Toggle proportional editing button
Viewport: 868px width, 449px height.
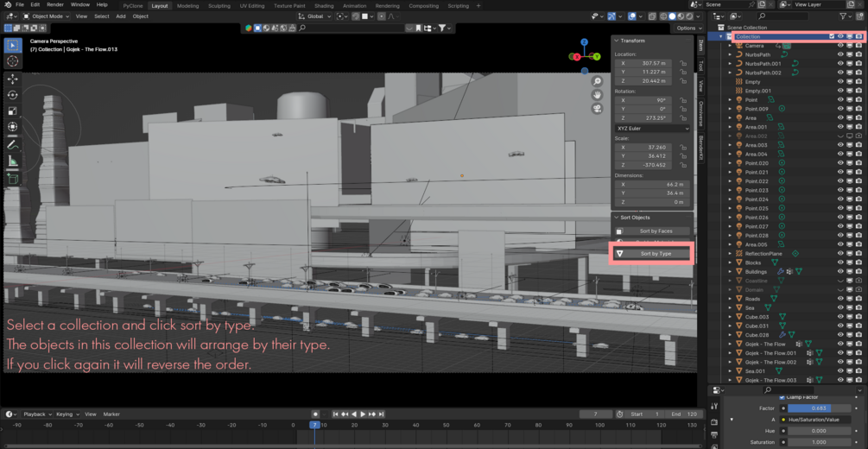click(x=382, y=16)
